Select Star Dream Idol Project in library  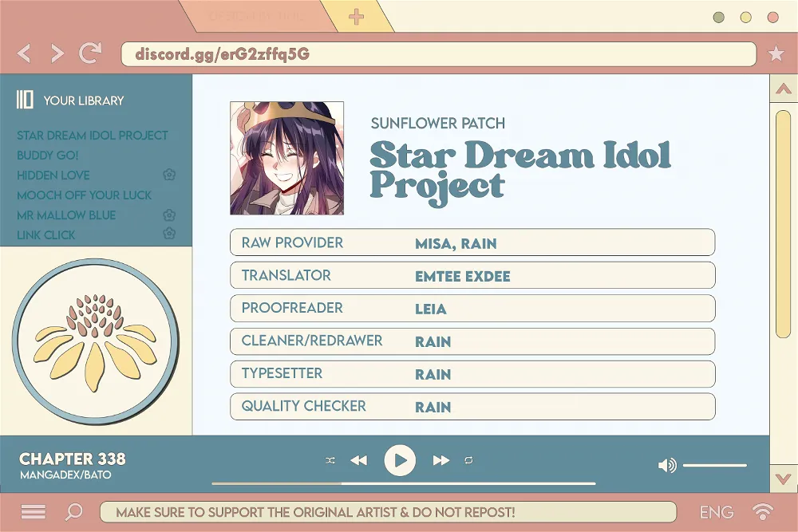coord(92,136)
